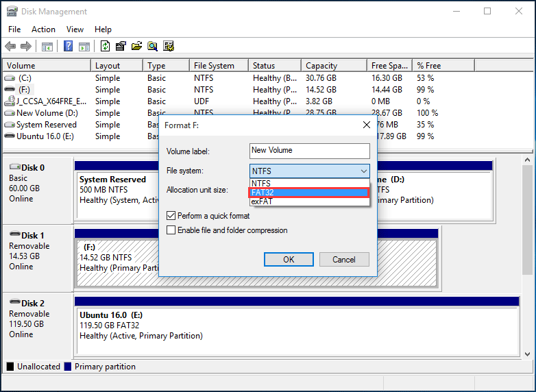This screenshot has height=392, width=536.
Task: Click the Disk 1 removable drive icon
Action: pyautogui.click(x=14, y=234)
